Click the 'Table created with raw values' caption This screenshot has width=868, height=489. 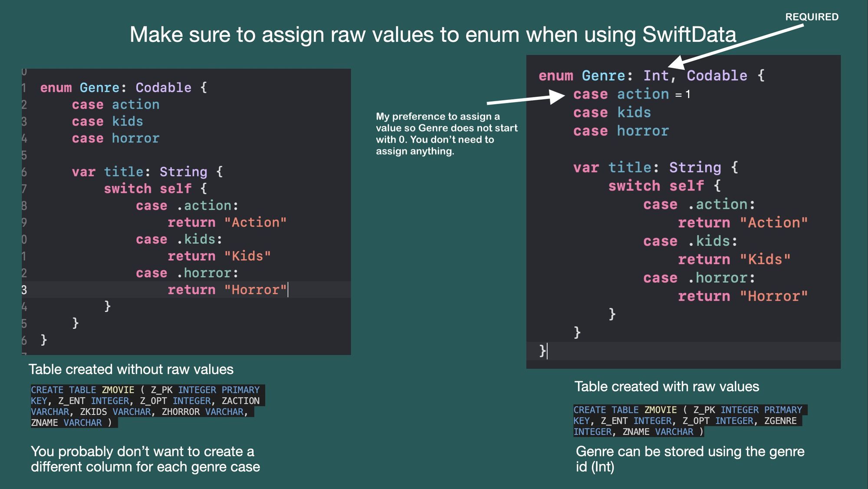[666, 387]
